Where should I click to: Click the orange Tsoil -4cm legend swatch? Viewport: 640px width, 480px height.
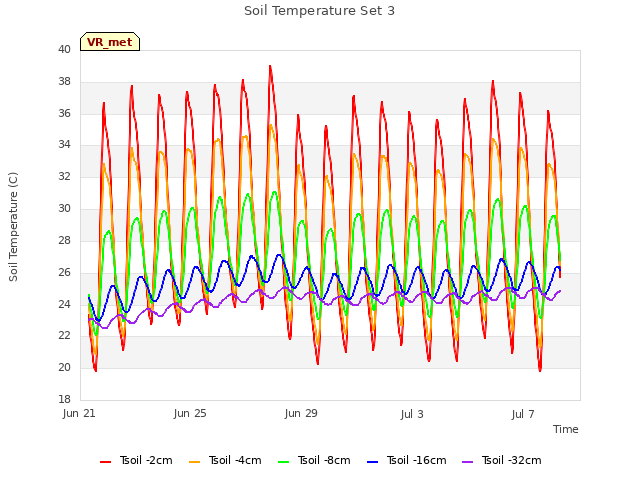pos(194,462)
